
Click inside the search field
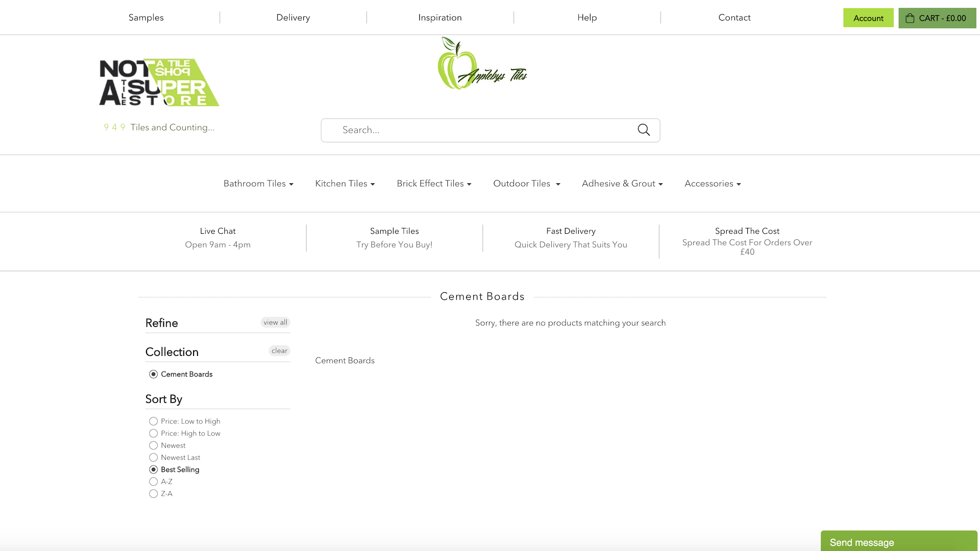465,130
